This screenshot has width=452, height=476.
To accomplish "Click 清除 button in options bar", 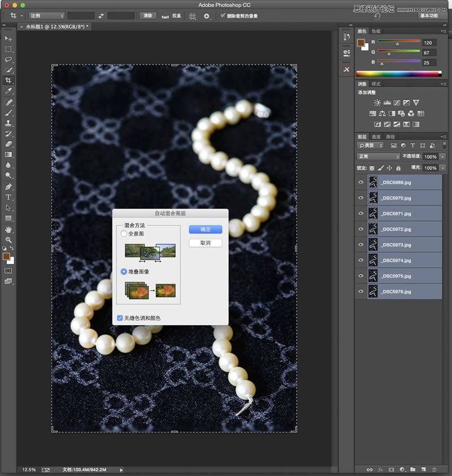I will coord(147,15).
